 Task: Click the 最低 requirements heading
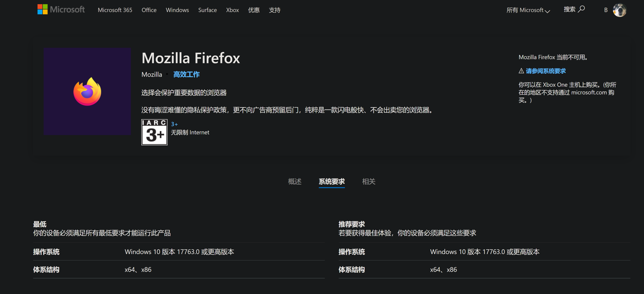tap(40, 224)
